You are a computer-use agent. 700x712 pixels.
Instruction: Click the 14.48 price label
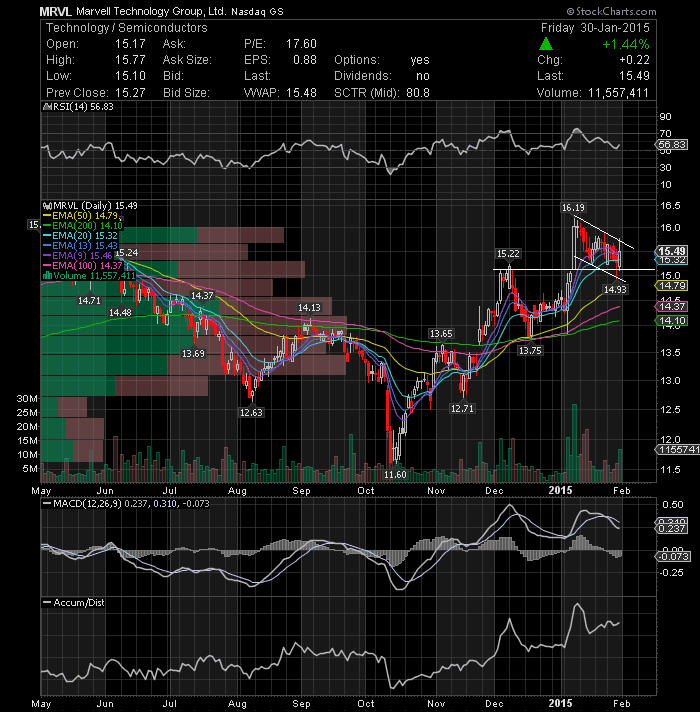click(x=120, y=312)
